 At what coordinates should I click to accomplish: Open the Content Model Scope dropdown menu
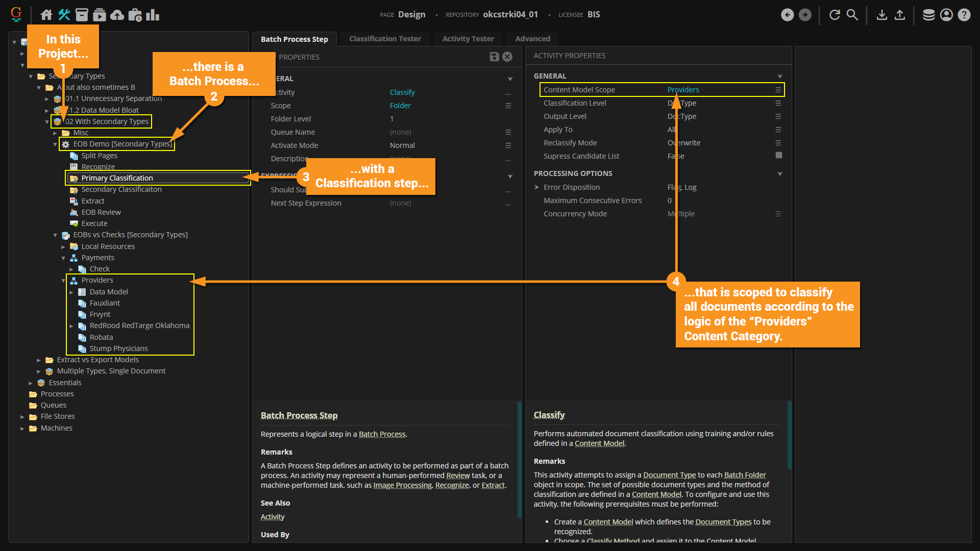(778, 90)
